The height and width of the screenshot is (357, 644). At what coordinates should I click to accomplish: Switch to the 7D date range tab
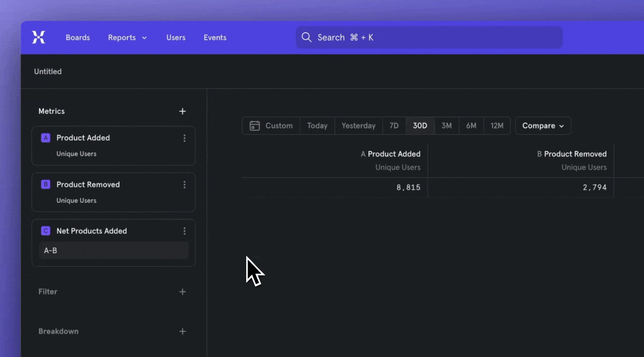[394, 125]
